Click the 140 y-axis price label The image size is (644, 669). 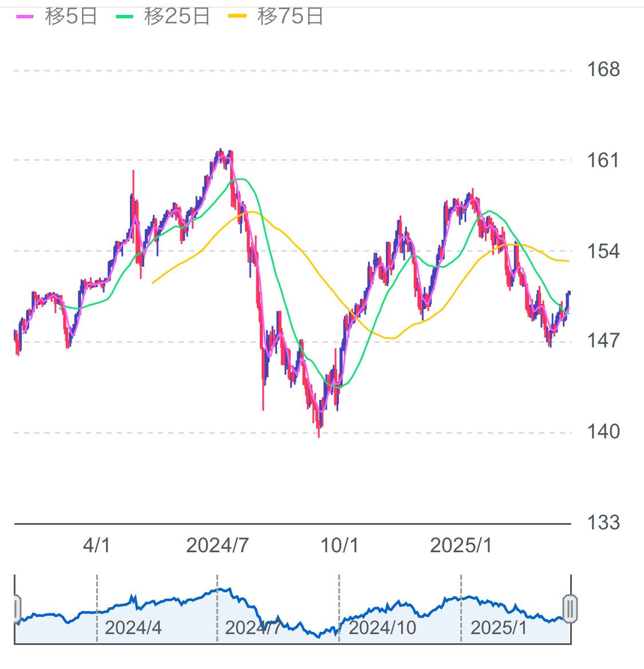tap(603, 432)
